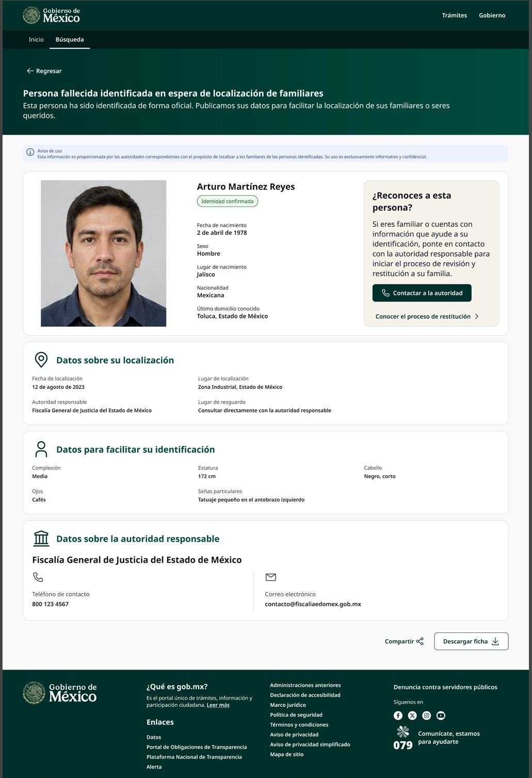Click the envelope icon above Correo electrónico
Image resolution: width=532 pixels, height=778 pixels.
[271, 577]
